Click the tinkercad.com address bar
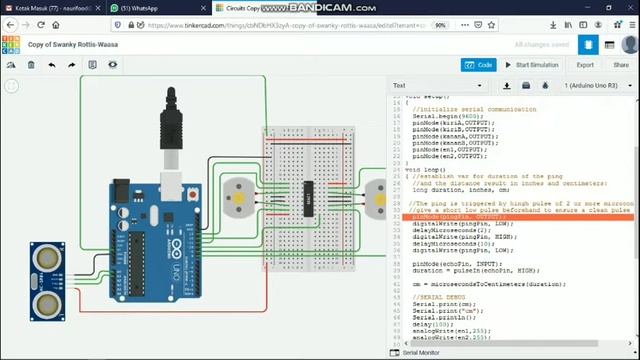Viewport: 640px width, 360px height. 286,25
